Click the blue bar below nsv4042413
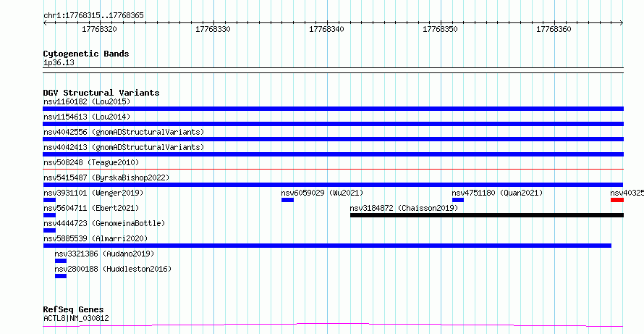This screenshot has height=334, width=644. (x=333, y=154)
